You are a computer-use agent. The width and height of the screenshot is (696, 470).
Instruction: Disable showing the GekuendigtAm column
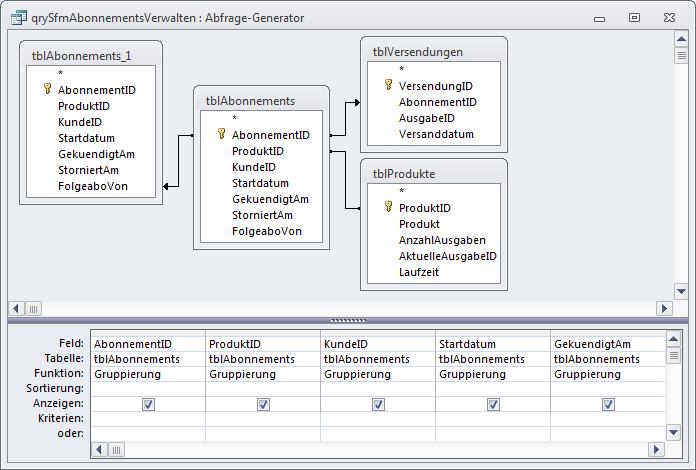pyautogui.click(x=608, y=404)
